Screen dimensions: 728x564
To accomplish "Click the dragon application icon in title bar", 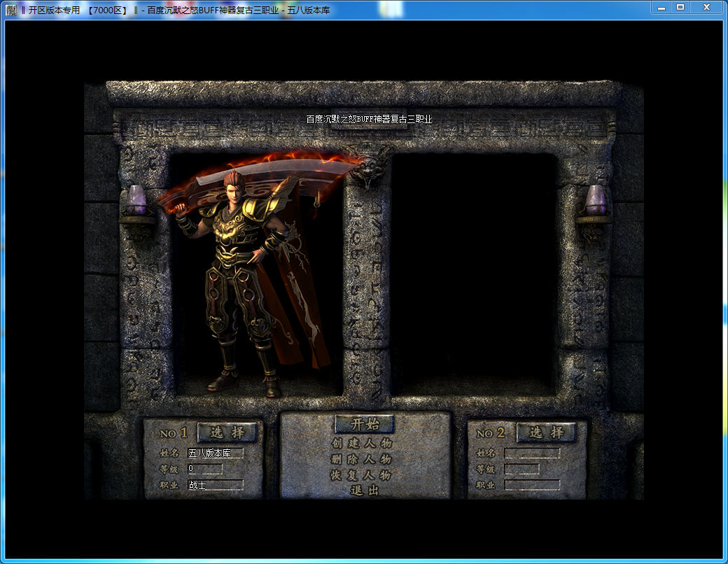I will pyautogui.click(x=11, y=10).
